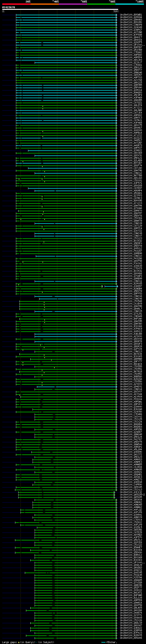Select the UniRef100_A9PEP4 entry
Image resolution: width=146 pixels, height=644 pixels.
point(131,58)
